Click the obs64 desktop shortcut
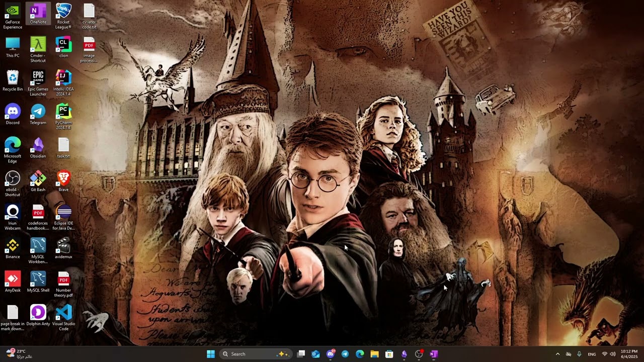 coord(13,185)
